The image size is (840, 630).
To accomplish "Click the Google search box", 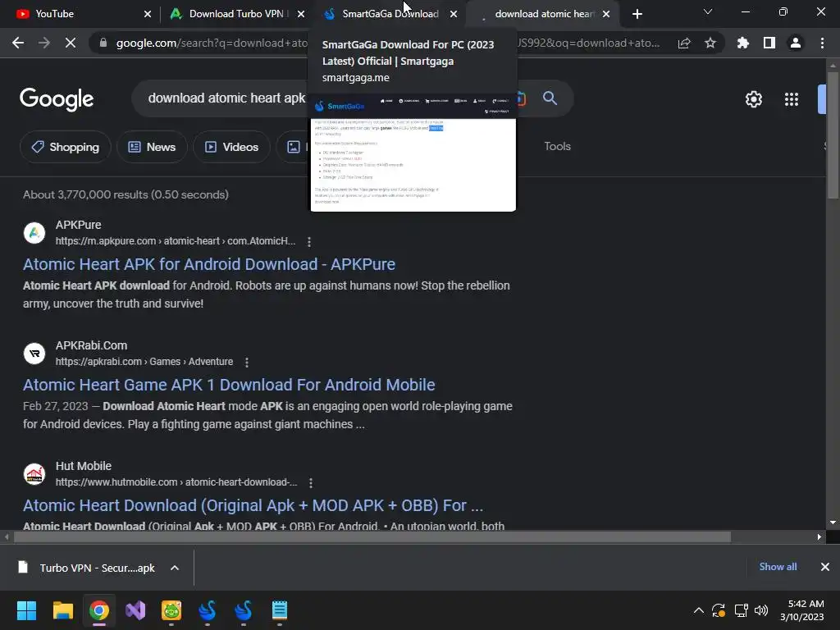I will (x=226, y=98).
